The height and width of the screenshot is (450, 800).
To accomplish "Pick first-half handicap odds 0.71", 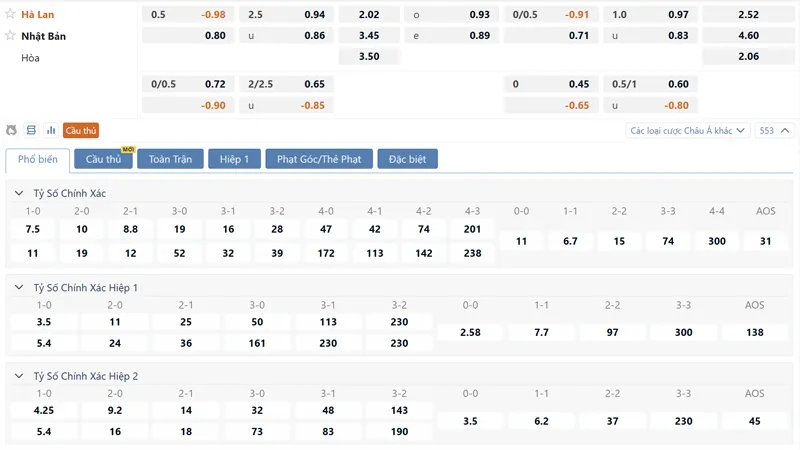I will (551, 35).
